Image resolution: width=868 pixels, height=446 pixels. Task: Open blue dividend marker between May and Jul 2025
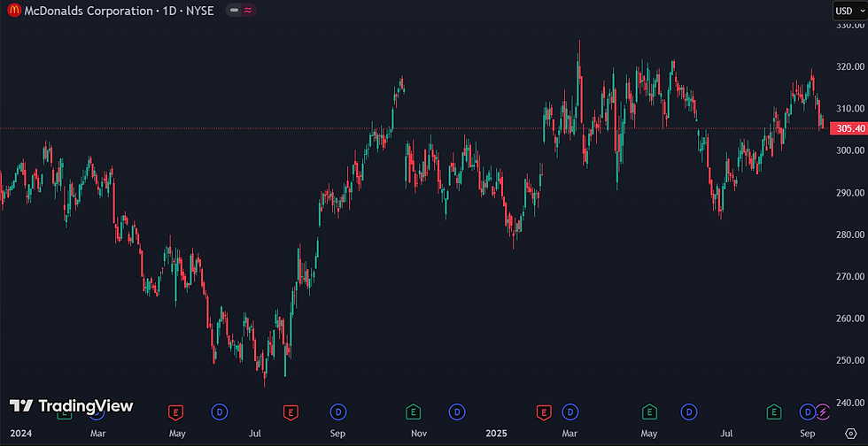click(x=689, y=411)
